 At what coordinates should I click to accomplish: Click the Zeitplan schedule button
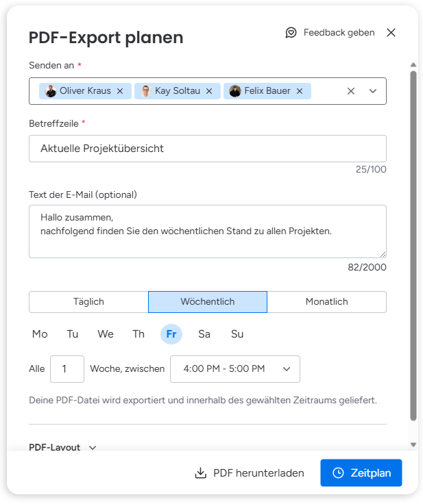point(361,473)
